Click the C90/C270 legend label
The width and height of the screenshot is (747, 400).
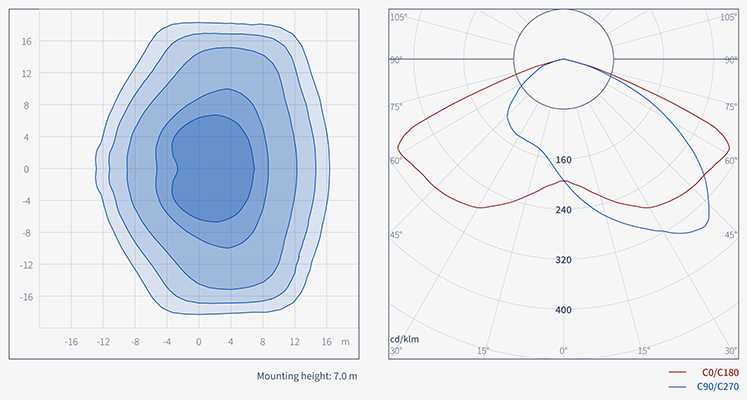tap(714, 385)
